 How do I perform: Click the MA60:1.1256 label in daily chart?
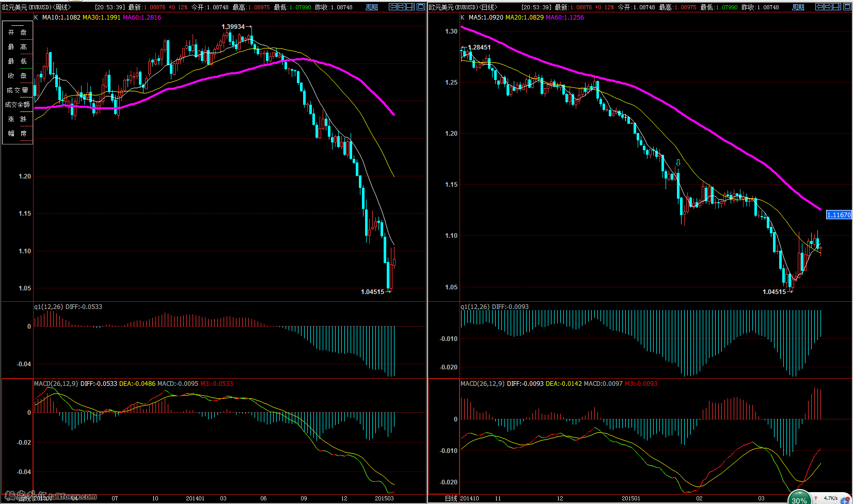click(565, 17)
